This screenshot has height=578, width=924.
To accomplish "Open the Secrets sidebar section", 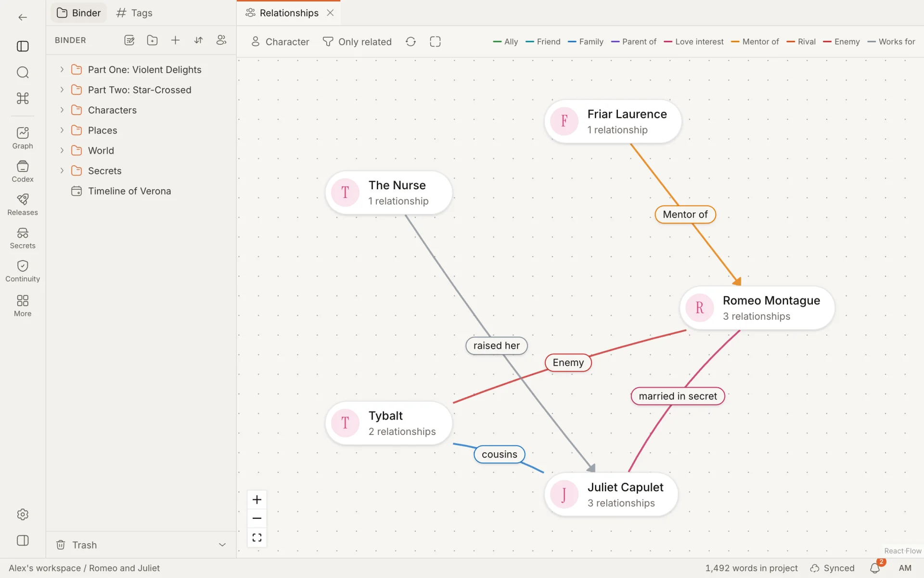I will pyautogui.click(x=23, y=238).
